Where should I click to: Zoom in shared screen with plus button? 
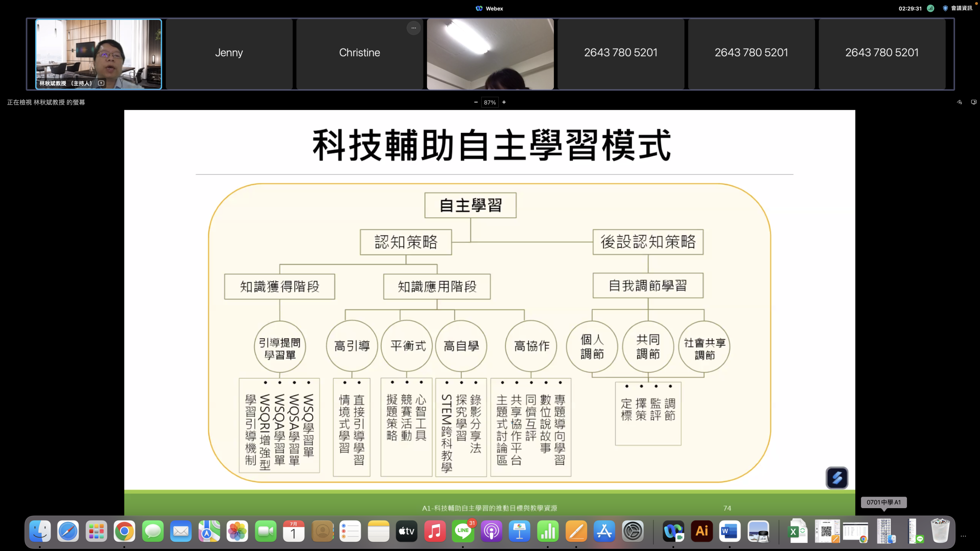[504, 102]
